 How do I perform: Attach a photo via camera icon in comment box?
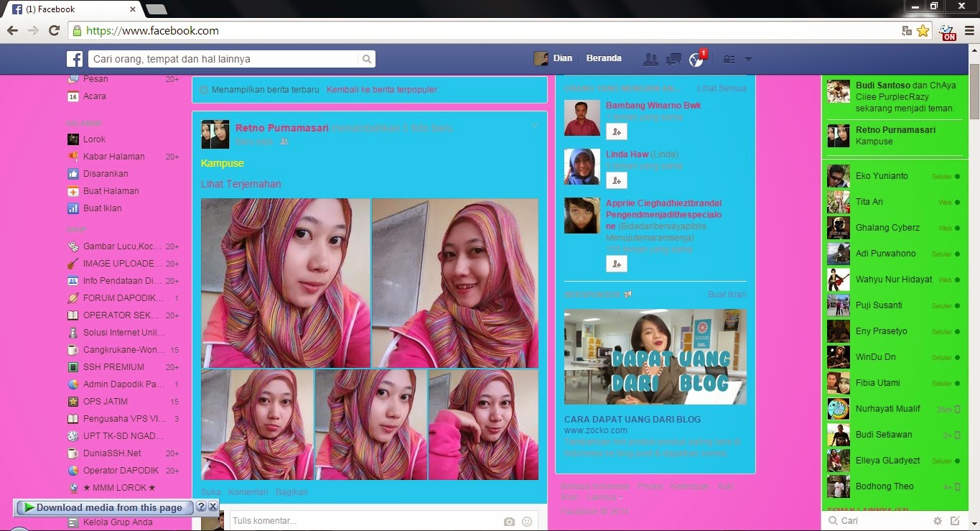pos(509,520)
